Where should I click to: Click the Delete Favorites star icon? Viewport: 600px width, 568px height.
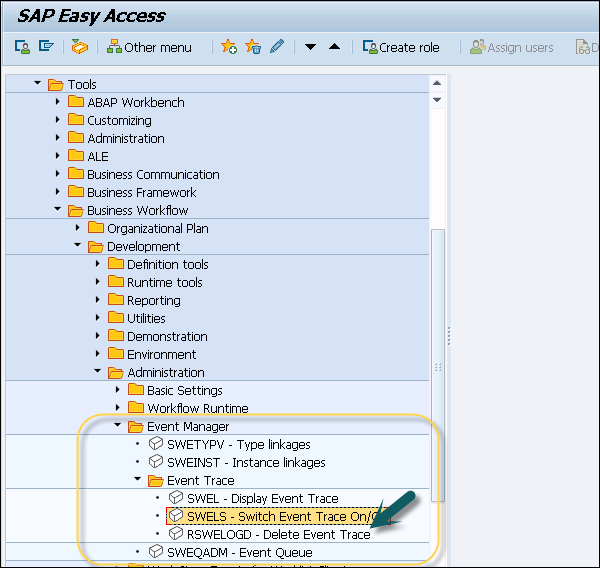click(x=253, y=47)
